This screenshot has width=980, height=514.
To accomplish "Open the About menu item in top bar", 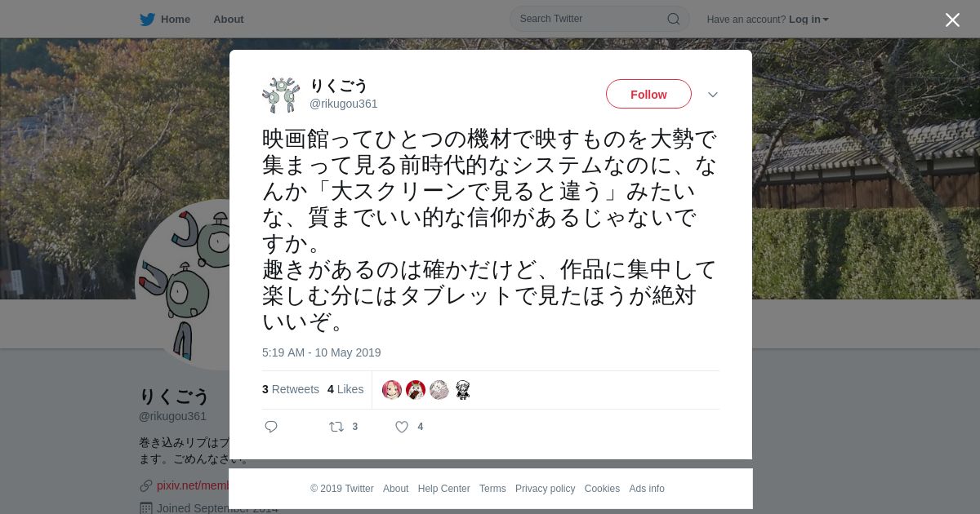I will point(229,20).
